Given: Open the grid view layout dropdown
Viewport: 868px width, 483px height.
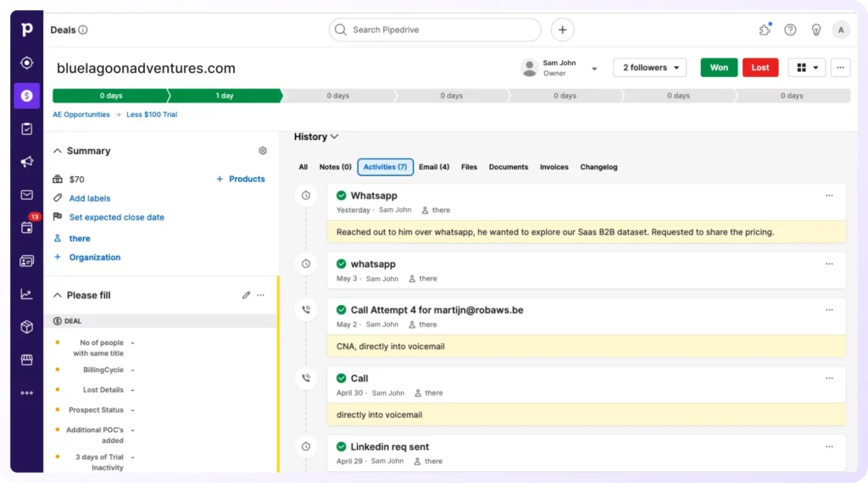Looking at the screenshot, I should [x=807, y=68].
